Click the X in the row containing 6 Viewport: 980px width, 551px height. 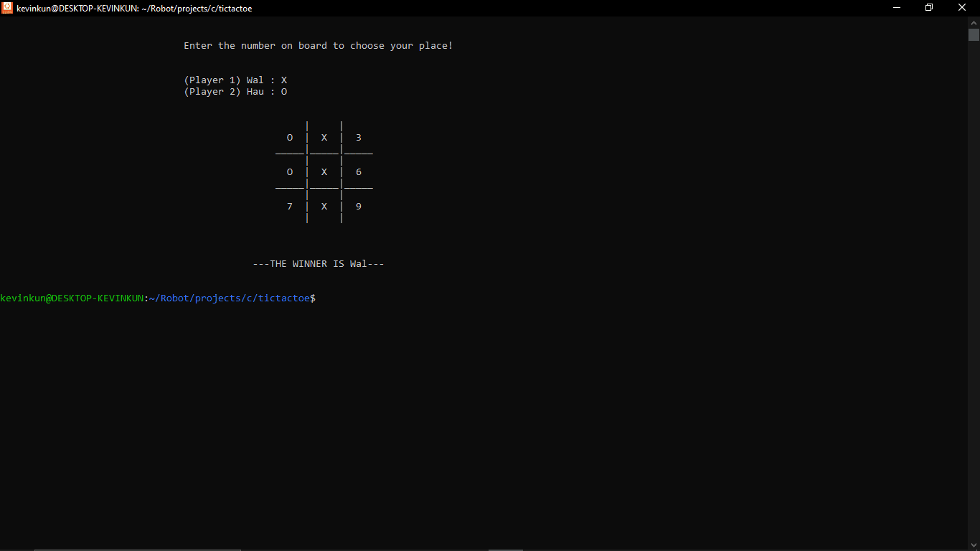(x=324, y=172)
